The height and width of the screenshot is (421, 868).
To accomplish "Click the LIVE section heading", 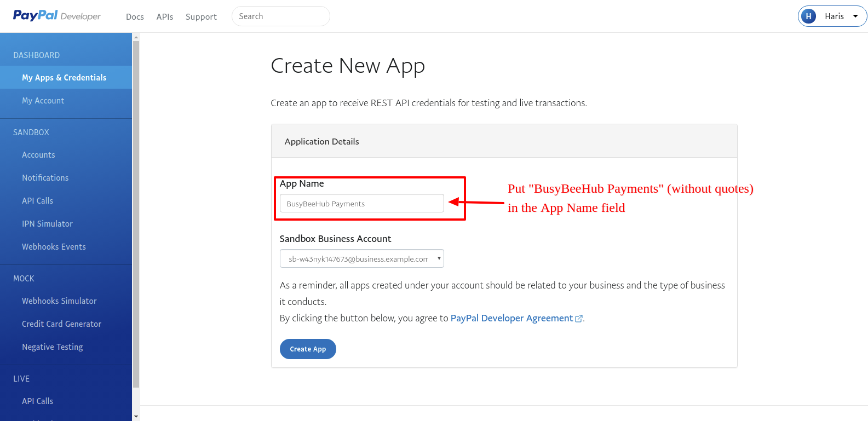I will click(x=21, y=379).
